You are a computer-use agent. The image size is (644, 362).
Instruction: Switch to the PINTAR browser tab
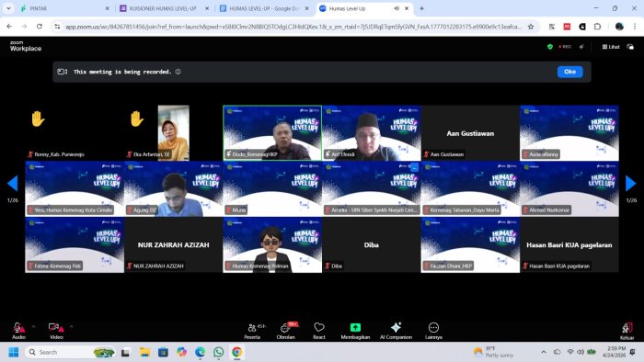point(64,8)
